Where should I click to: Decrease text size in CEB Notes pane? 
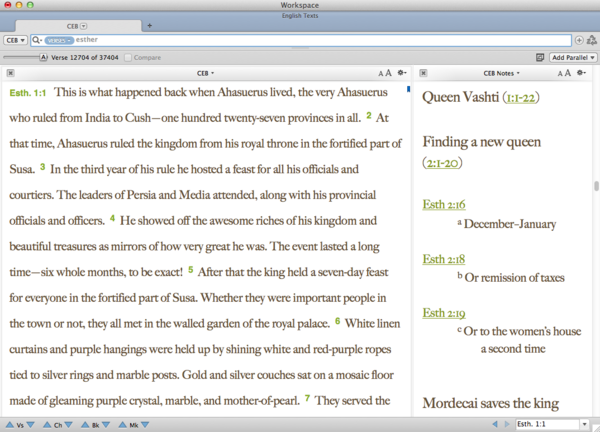[x=560, y=73]
